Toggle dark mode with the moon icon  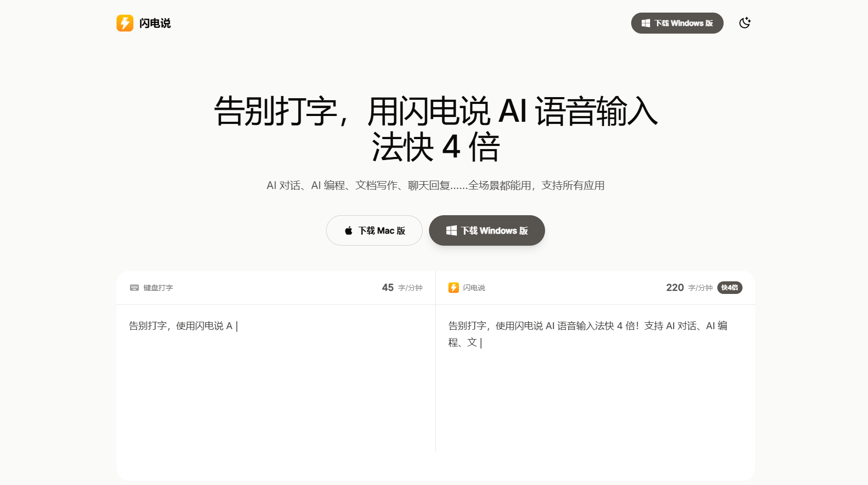pyautogui.click(x=745, y=23)
